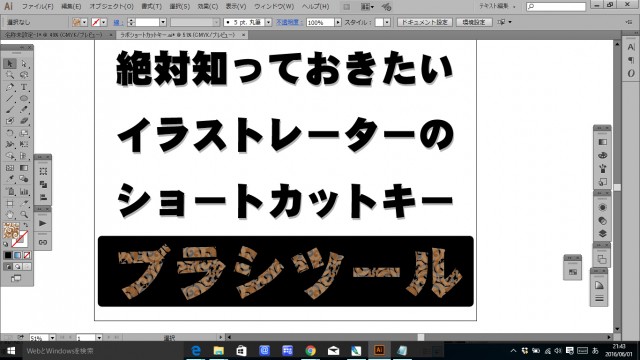This screenshot has height=360, width=640.
Task: Click the patterned fill color swatch
Action: click(11, 230)
